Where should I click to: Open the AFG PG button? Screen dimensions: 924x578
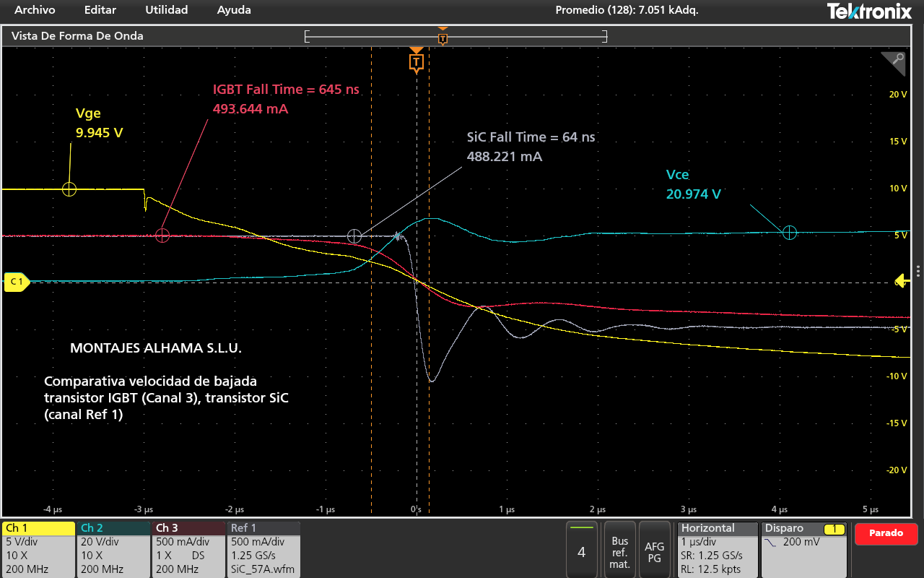655,549
